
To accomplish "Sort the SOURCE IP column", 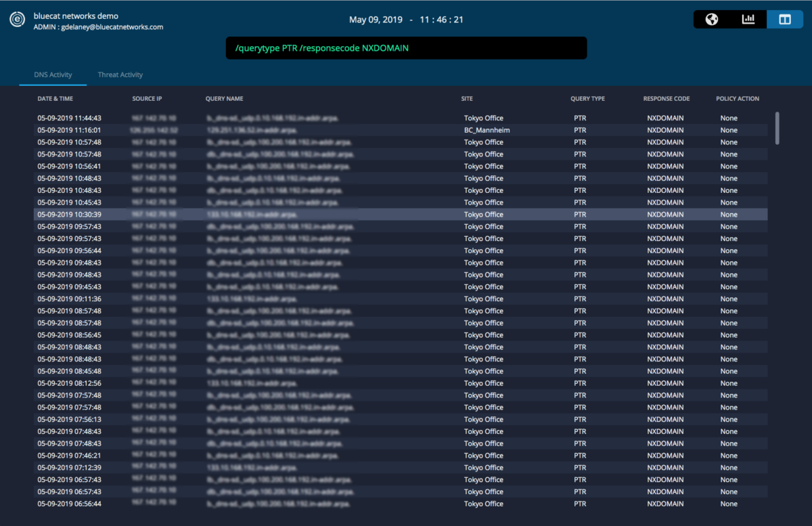I will click(147, 98).
